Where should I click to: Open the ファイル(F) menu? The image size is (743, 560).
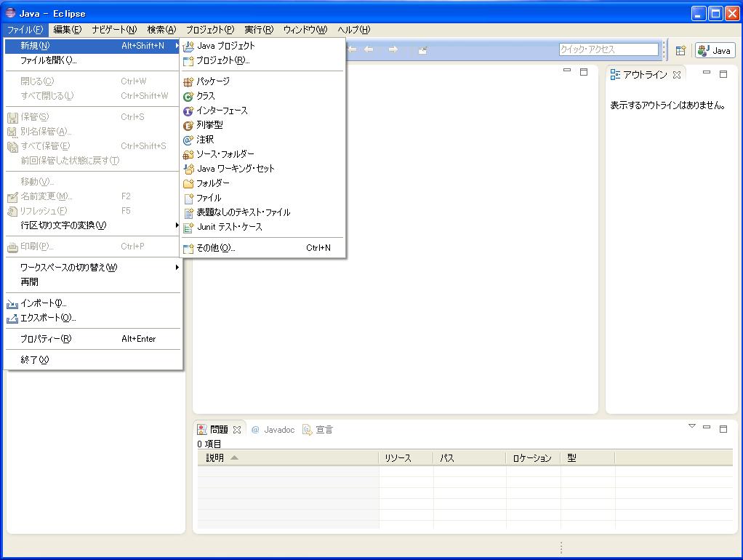coord(25,29)
